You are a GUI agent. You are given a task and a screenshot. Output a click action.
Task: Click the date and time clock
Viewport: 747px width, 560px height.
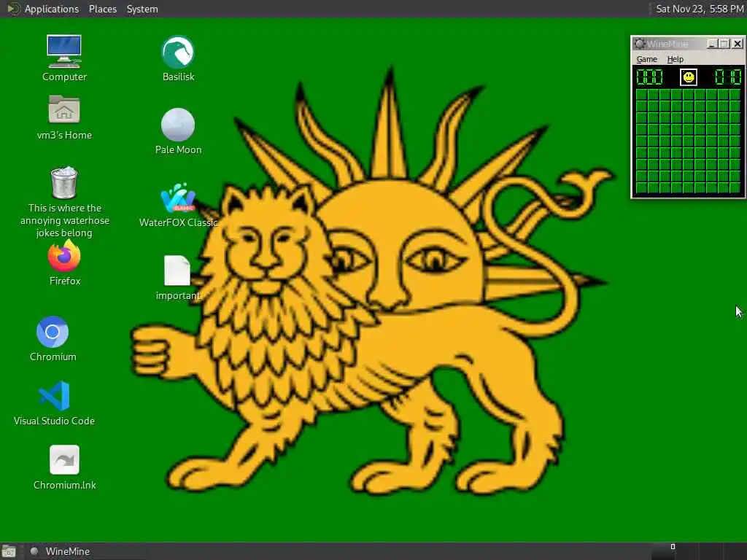[x=700, y=9]
